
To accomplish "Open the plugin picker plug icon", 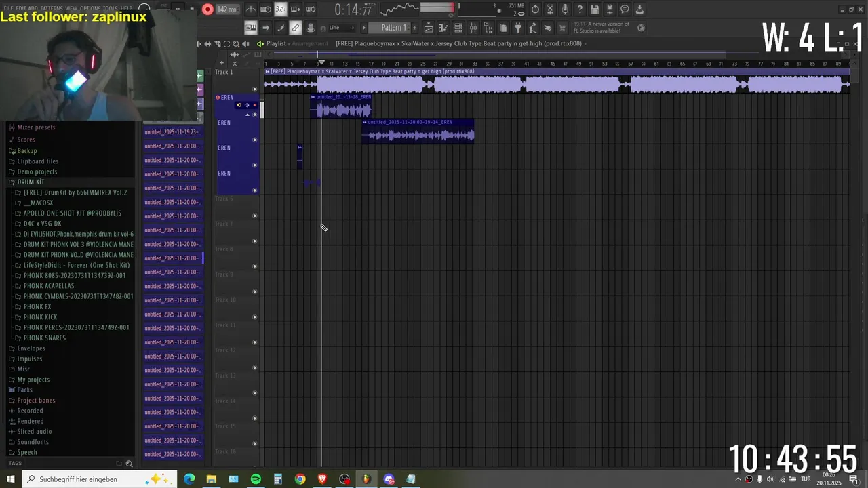I will coord(518,28).
